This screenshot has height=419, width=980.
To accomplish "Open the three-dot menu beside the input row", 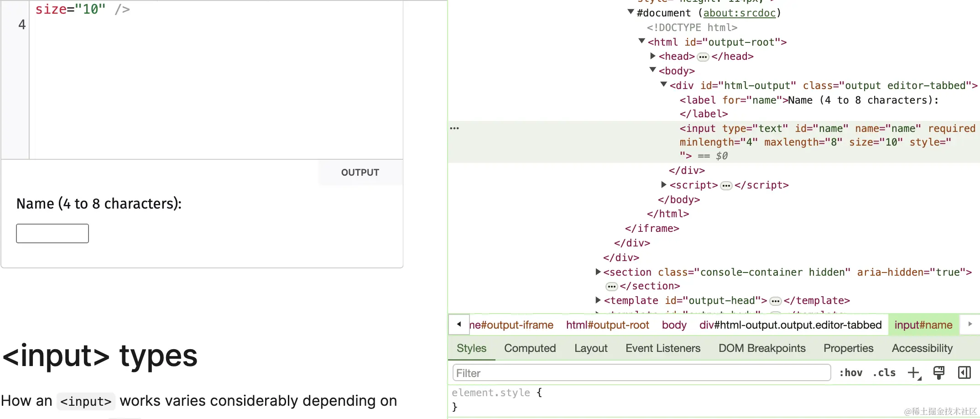I will [454, 128].
